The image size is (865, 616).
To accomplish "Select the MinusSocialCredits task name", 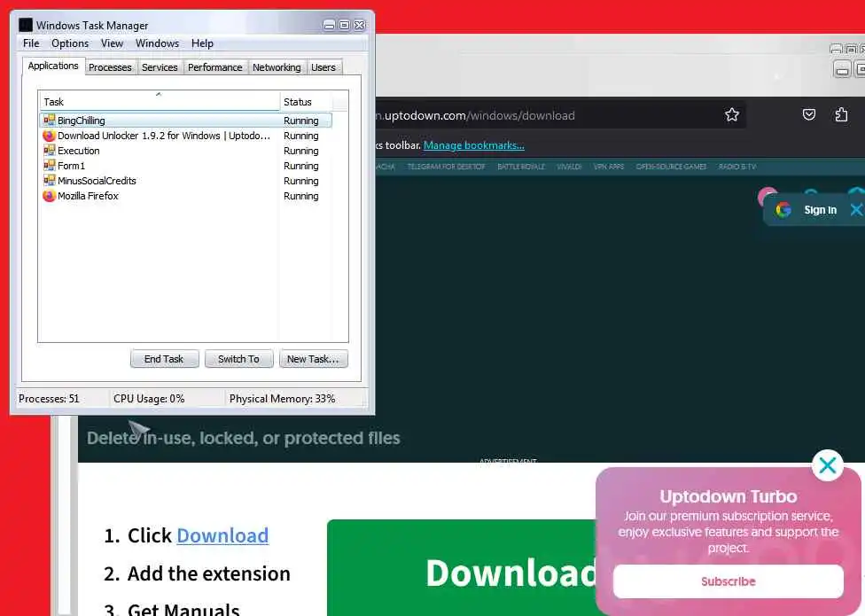I will tap(97, 180).
